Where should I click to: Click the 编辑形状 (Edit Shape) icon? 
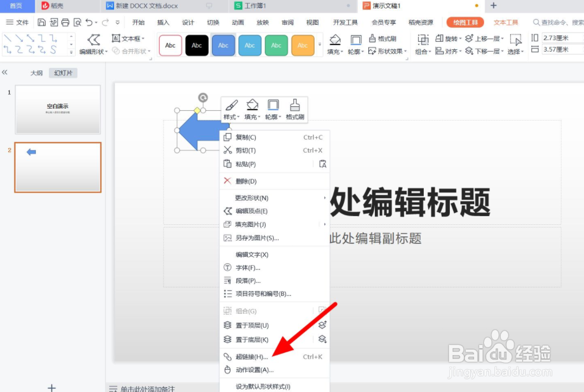(x=94, y=40)
